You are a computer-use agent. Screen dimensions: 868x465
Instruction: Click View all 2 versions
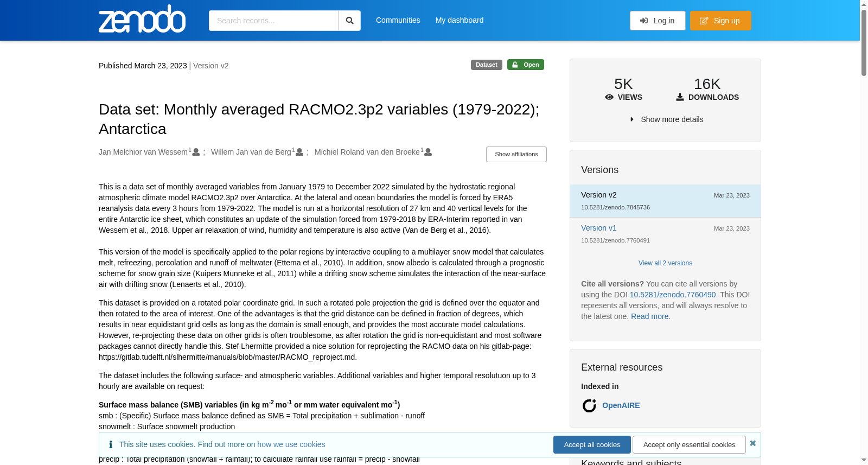tap(665, 263)
